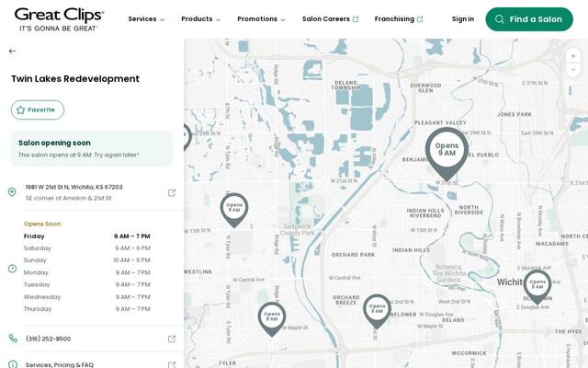Click the location pin icon beside the address
The height and width of the screenshot is (368, 588).
12,192
